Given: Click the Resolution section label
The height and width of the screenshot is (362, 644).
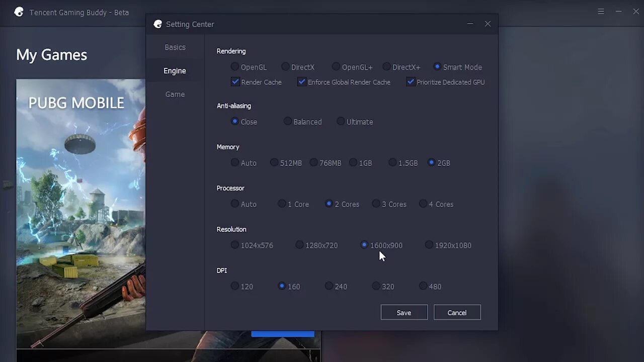Looking at the screenshot, I should pyautogui.click(x=231, y=229).
